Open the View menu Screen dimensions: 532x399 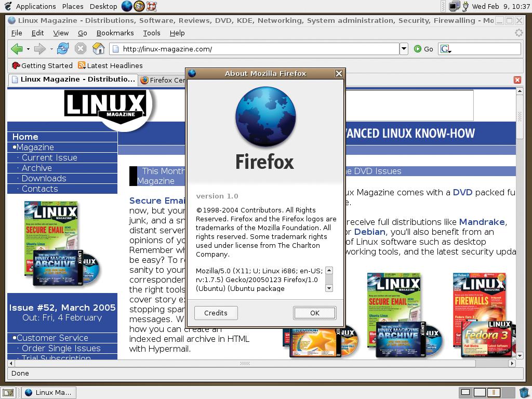(x=61, y=33)
